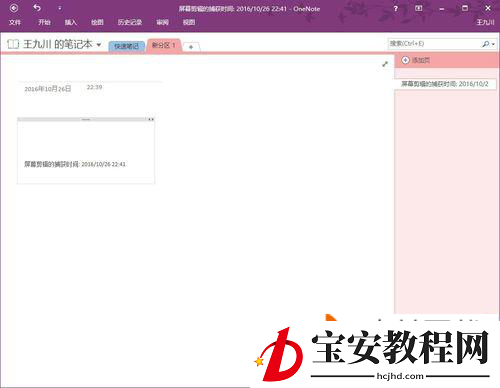
Task: Expand the 王九川 的笔记本 notebook dropdown
Action: pyautogui.click(x=99, y=44)
